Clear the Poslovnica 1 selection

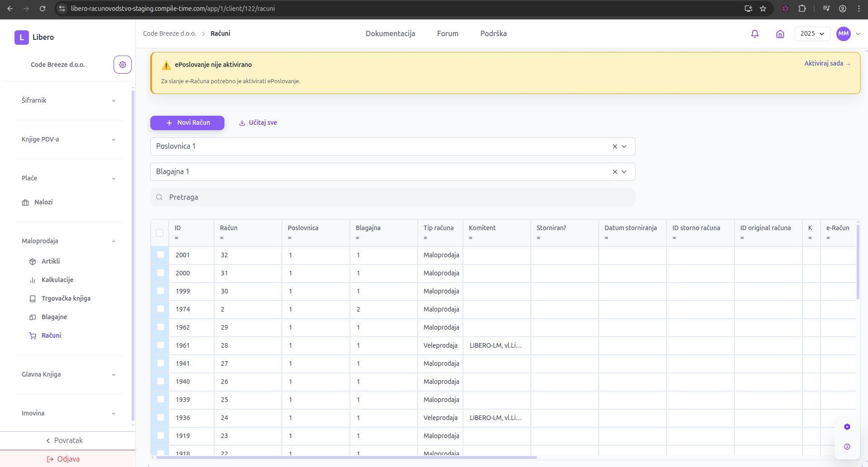tap(615, 146)
